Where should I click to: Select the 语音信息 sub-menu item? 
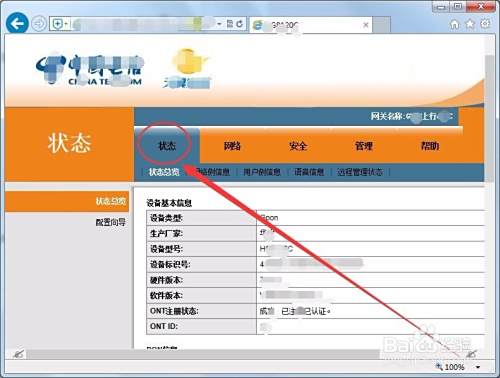[309, 172]
